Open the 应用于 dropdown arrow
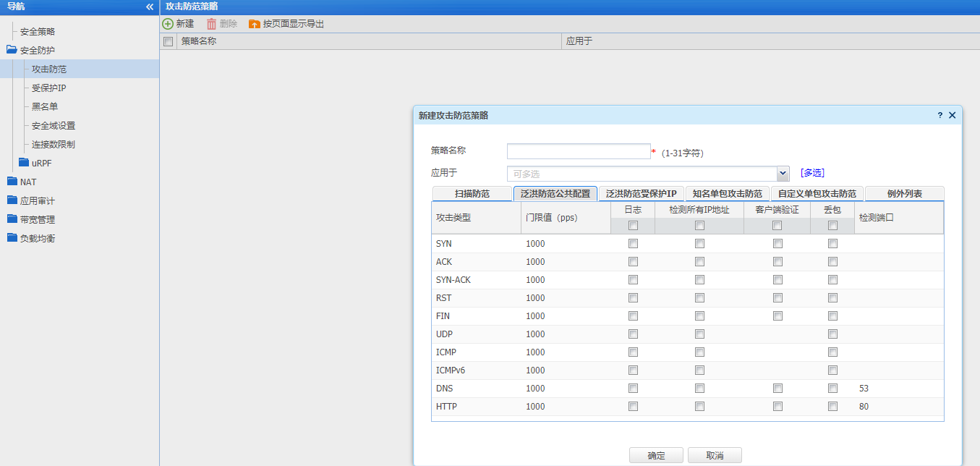Screen dimensions: 980x466 click(x=782, y=174)
